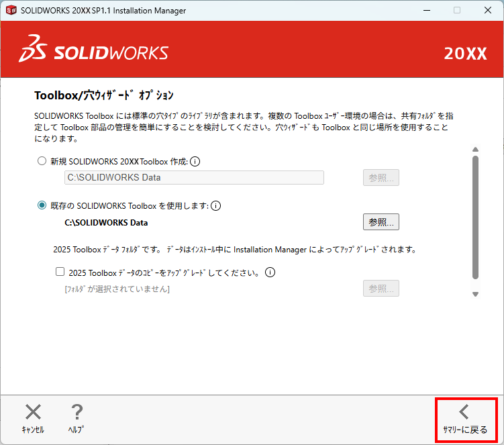Click the Toolbox/Hole Wizard Options (Toolbox/穴ウィザード オプション) heading
504x445 pixels.
click(104, 95)
